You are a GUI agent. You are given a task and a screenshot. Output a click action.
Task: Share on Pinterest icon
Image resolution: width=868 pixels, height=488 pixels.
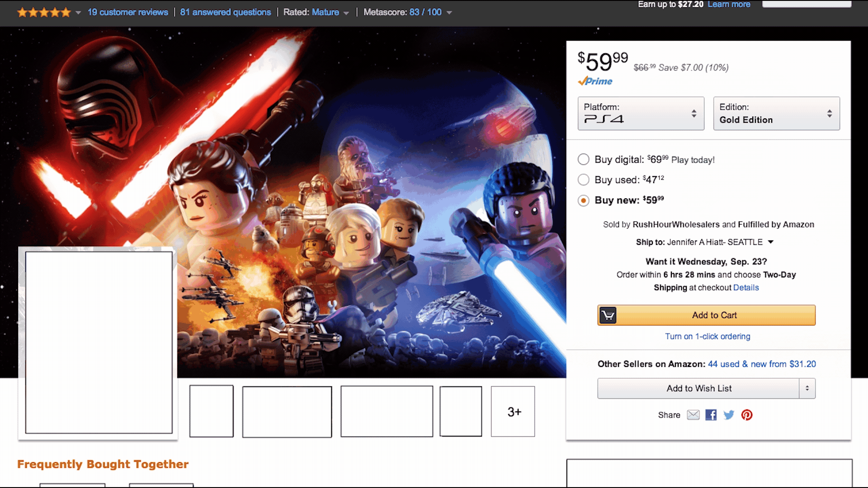[x=747, y=415]
